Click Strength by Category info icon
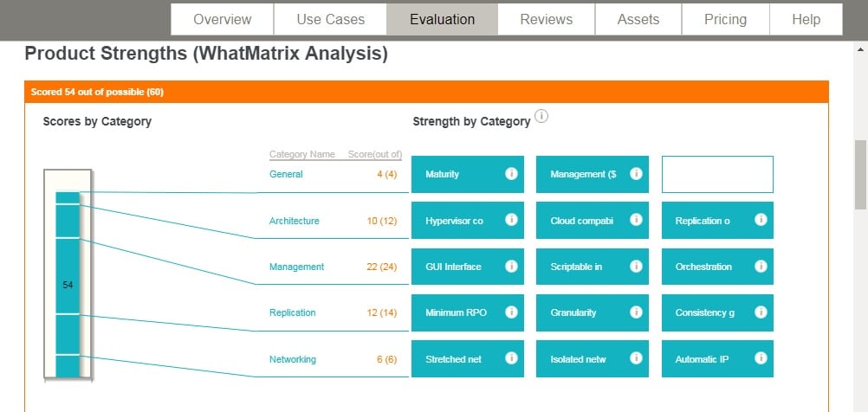868x412 pixels. point(542,116)
